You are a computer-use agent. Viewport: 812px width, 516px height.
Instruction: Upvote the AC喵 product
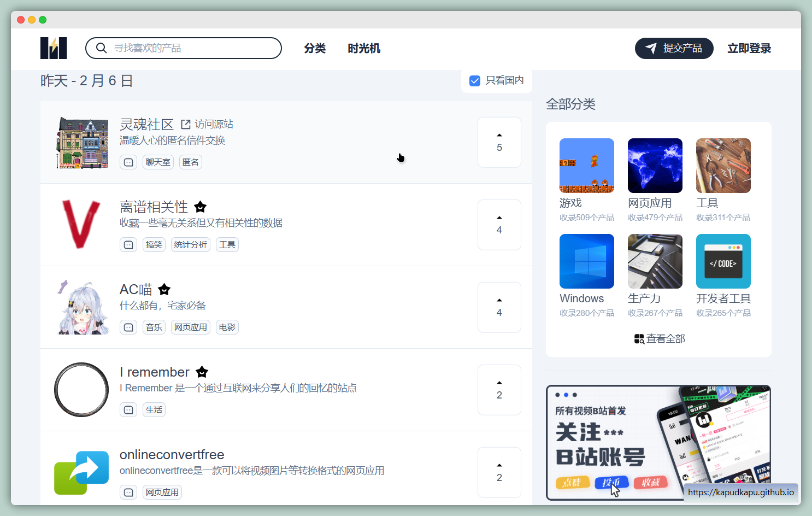499,307
